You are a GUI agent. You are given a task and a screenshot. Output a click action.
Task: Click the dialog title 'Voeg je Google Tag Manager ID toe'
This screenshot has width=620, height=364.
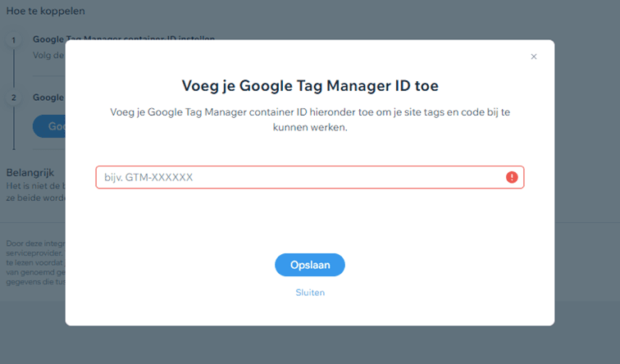pyautogui.click(x=309, y=85)
